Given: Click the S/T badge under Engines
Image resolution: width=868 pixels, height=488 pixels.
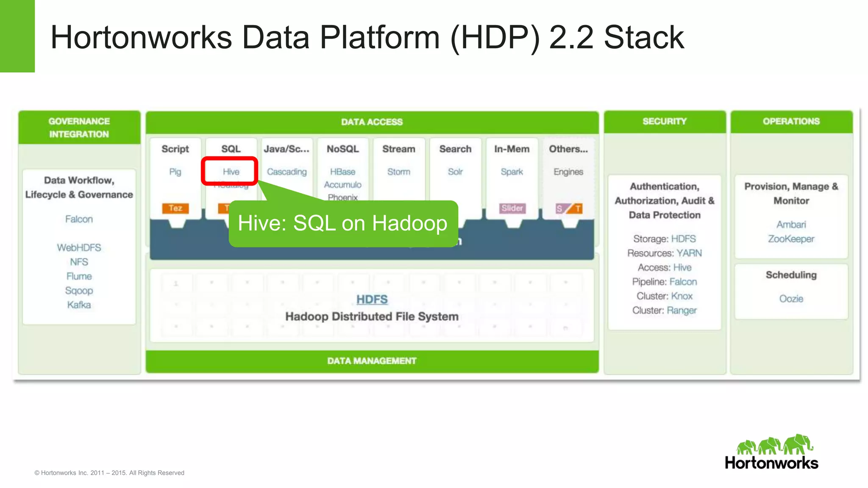Looking at the screenshot, I should pos(569,208).
